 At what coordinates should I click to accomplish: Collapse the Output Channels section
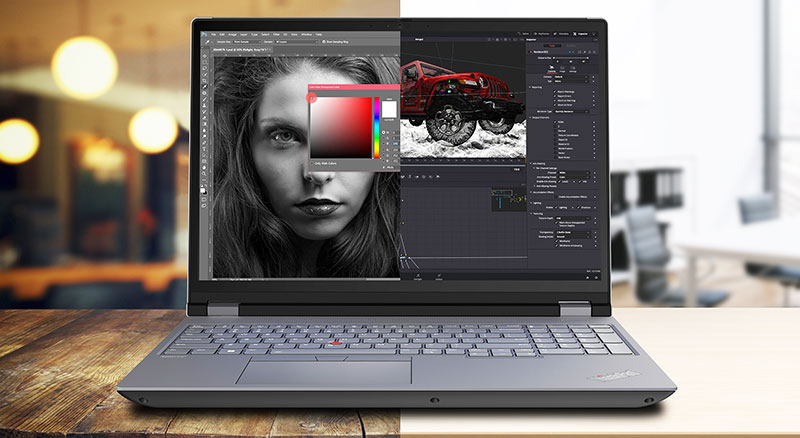point(530,117)
